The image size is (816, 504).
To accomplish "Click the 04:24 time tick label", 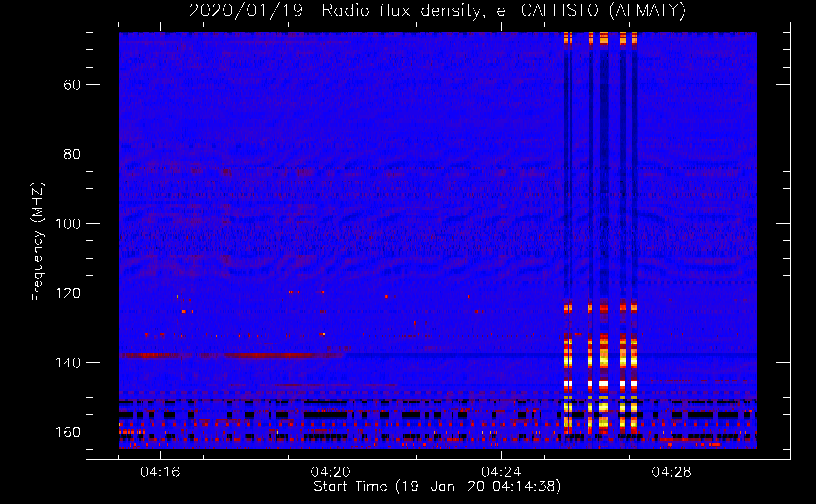I will coord(501,472).
